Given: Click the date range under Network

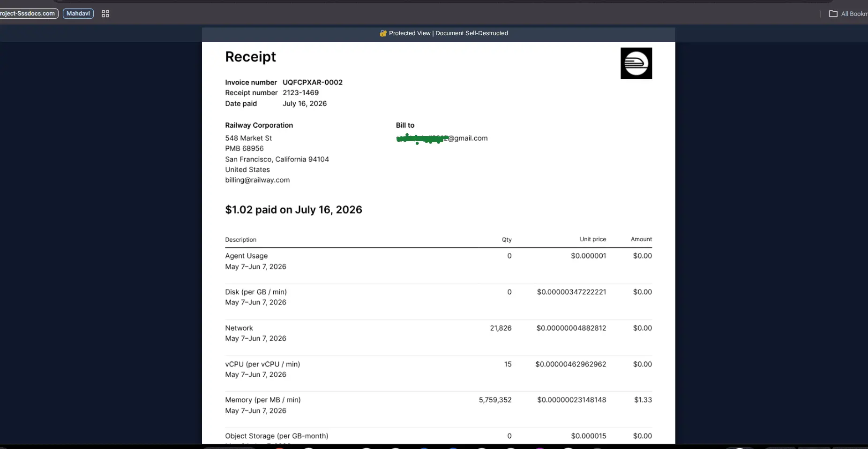Looking at the screenshot, I should click(255, 339).
